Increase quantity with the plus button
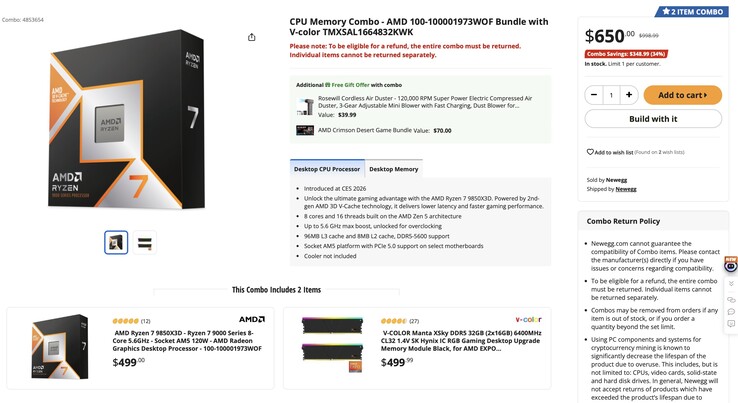 628,95
